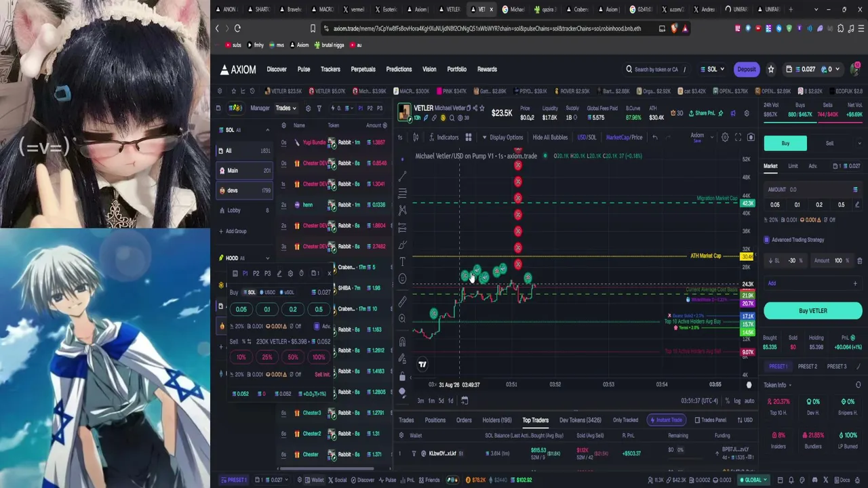Toggle log scale on the chart

tap(737, 401)
